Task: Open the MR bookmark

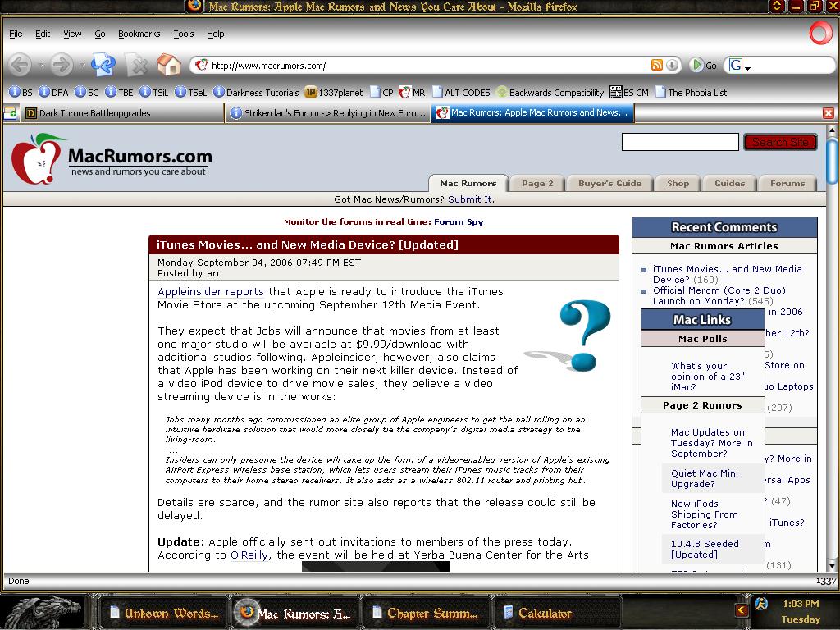Action: [412, 92]
